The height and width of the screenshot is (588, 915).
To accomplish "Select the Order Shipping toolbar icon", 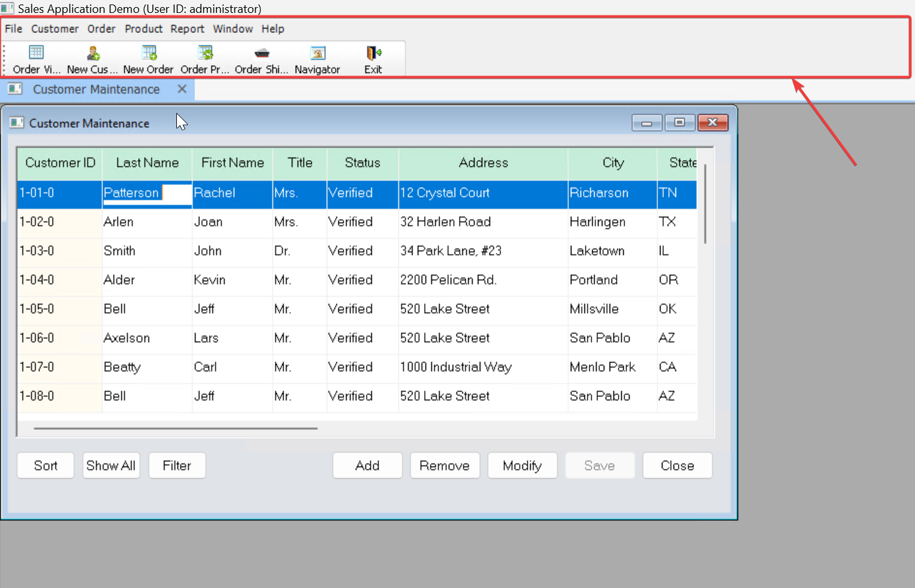I will [262, 59].
